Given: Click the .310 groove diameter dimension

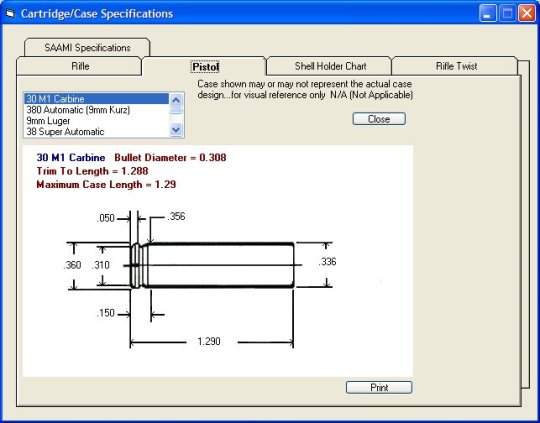Looking at the screenshot, I should (x=101, y=265).
